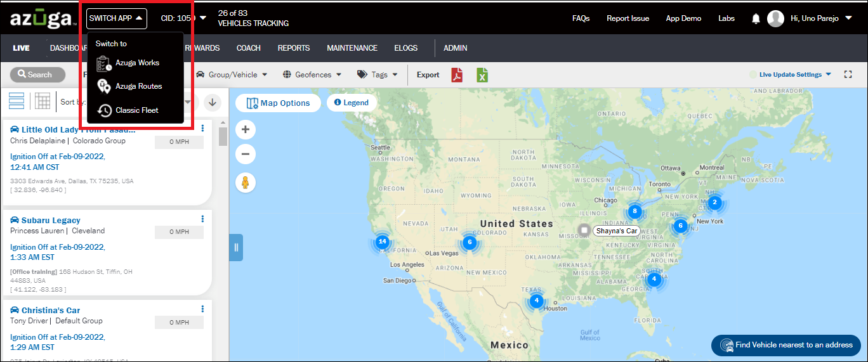Click the '0 MPH' speed on Subaru Legacy card
The height and width of the screenshot is (362, 868).
click(x=179, y=232)
